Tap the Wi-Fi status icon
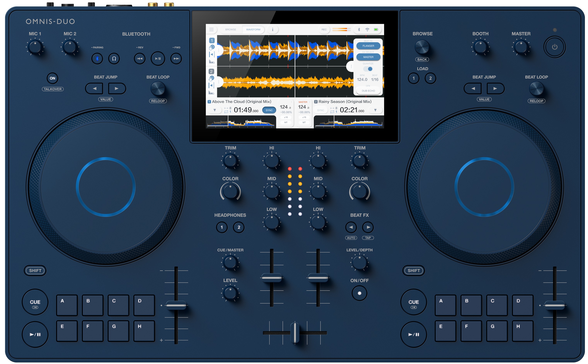Viewport: 588px width, 364px height. (367, 29)
